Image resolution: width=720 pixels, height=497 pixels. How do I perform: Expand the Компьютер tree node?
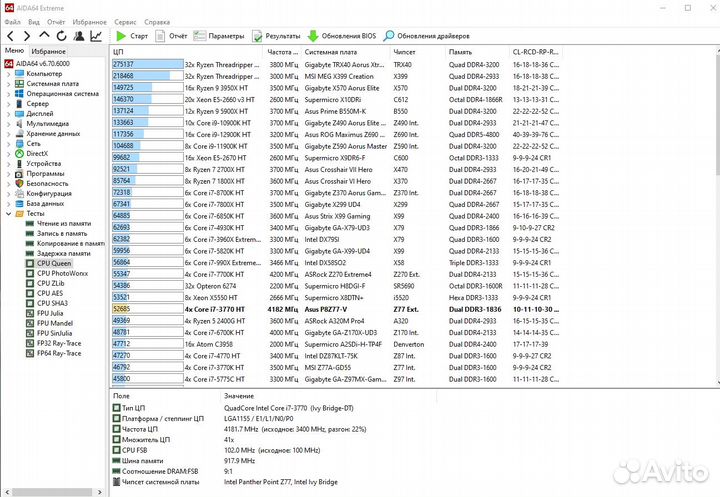[x=8, y=74]
